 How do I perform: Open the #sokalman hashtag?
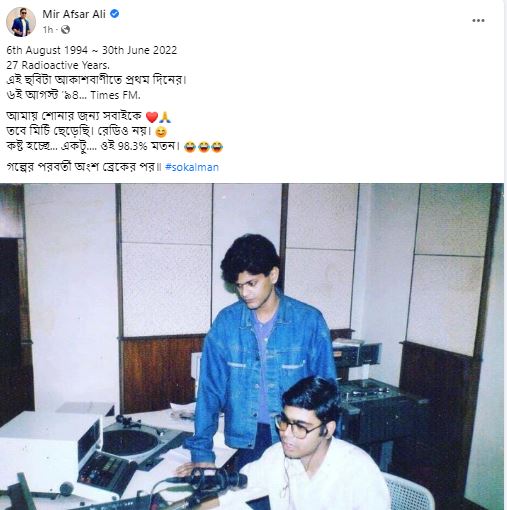tap(192, 167)
